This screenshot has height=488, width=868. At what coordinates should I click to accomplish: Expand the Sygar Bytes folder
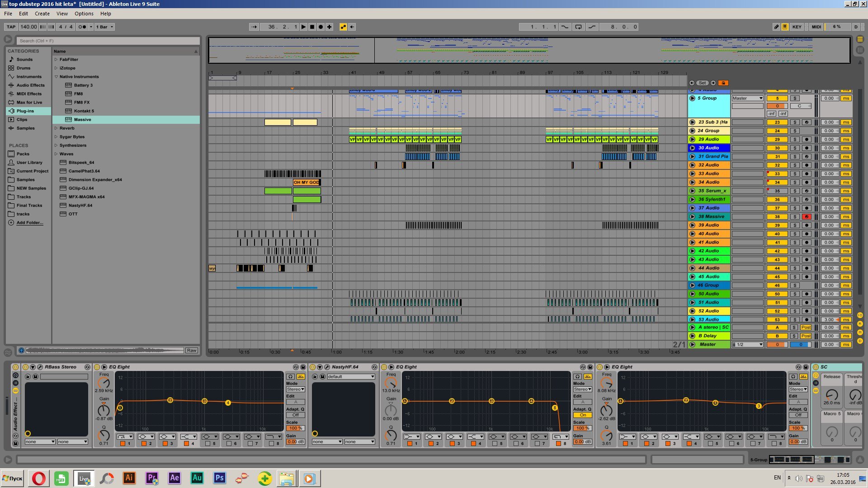tap(56, 136)
